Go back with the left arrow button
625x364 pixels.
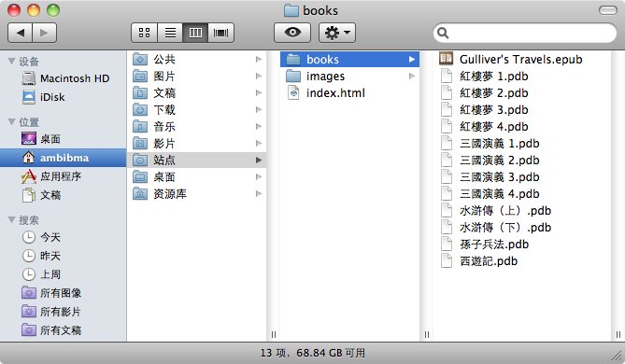pos(21,33)
